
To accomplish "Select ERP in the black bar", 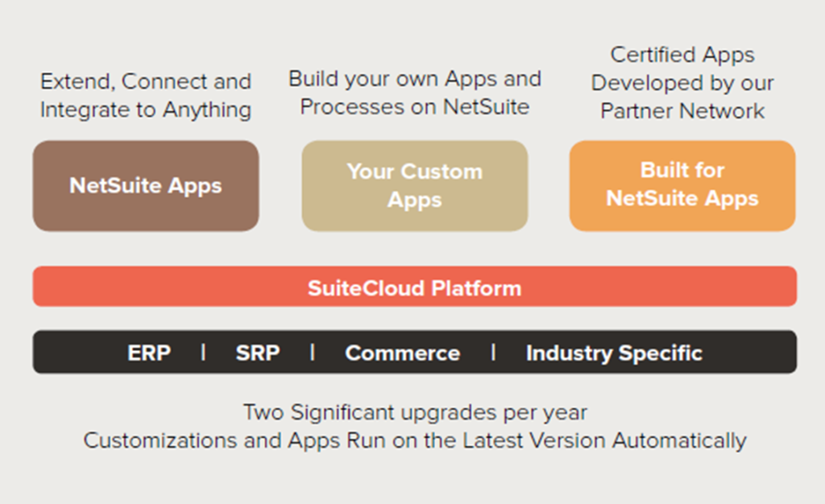I will tap(149, 353).
